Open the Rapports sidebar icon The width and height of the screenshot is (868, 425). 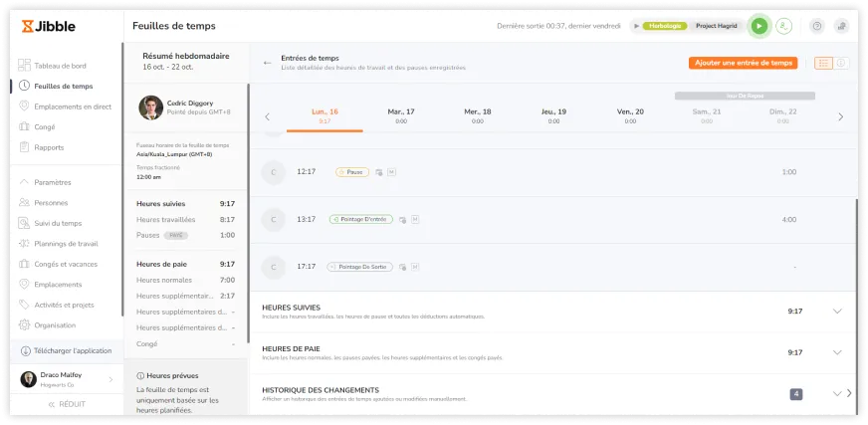tap(24, 147)
